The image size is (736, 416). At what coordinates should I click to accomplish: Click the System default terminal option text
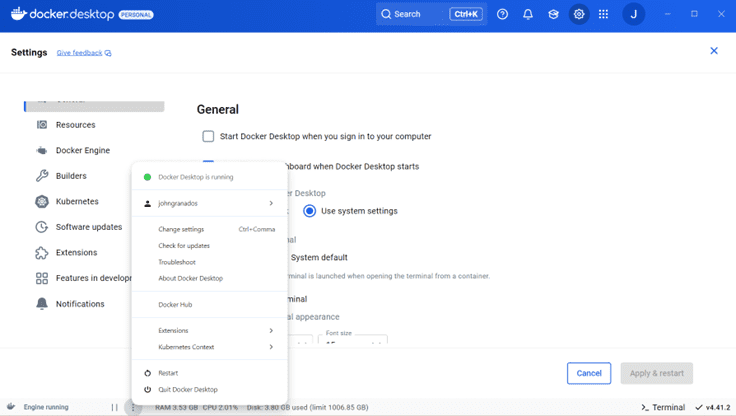(x=319, y=257)
